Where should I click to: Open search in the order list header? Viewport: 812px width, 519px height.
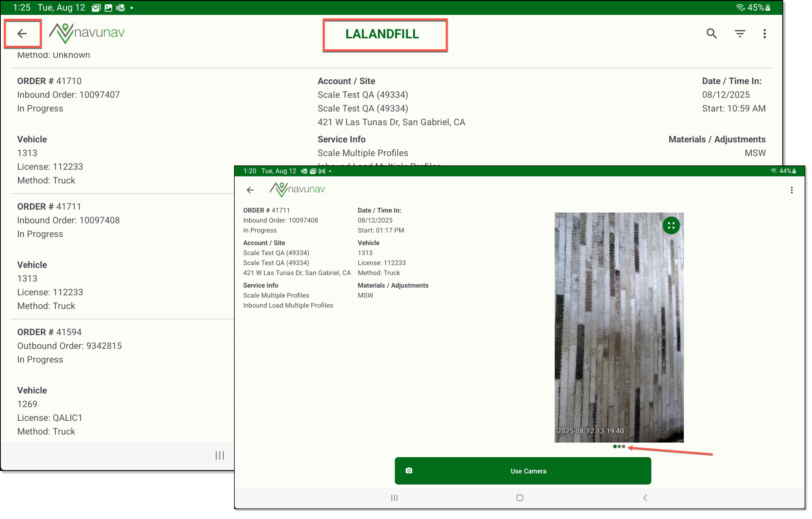[712, 33]
